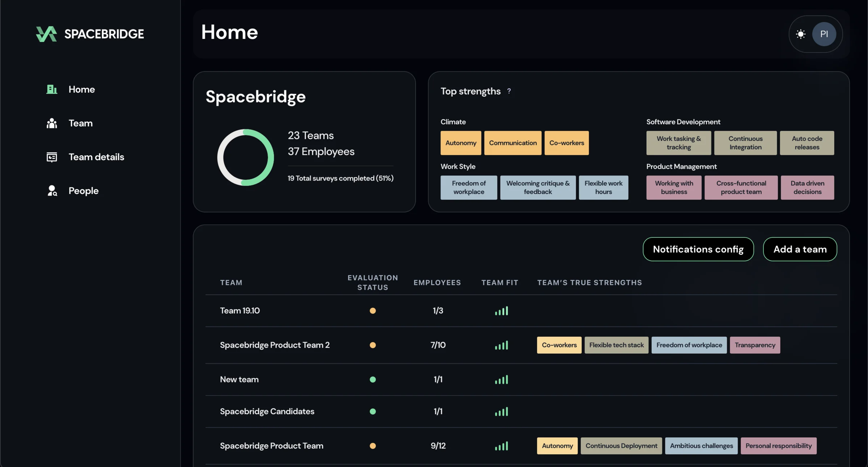
Task: Click the Evaluation Status column header
Action: point(373,282)
